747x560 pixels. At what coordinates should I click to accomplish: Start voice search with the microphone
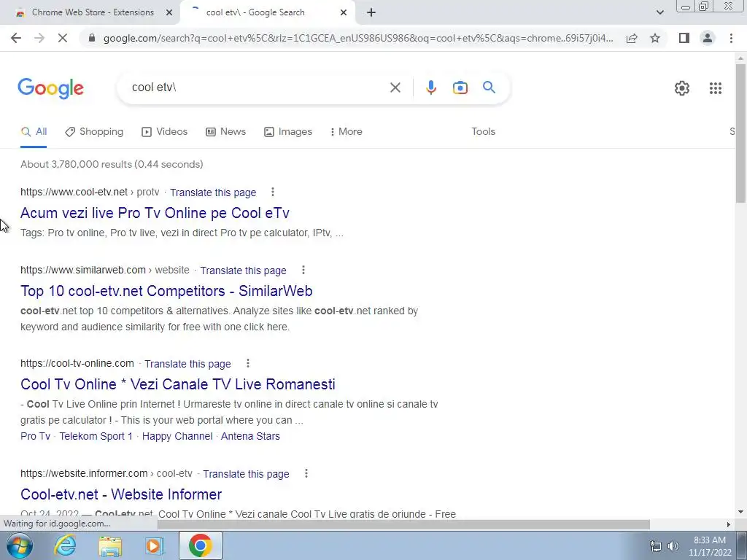click(430, 87)
